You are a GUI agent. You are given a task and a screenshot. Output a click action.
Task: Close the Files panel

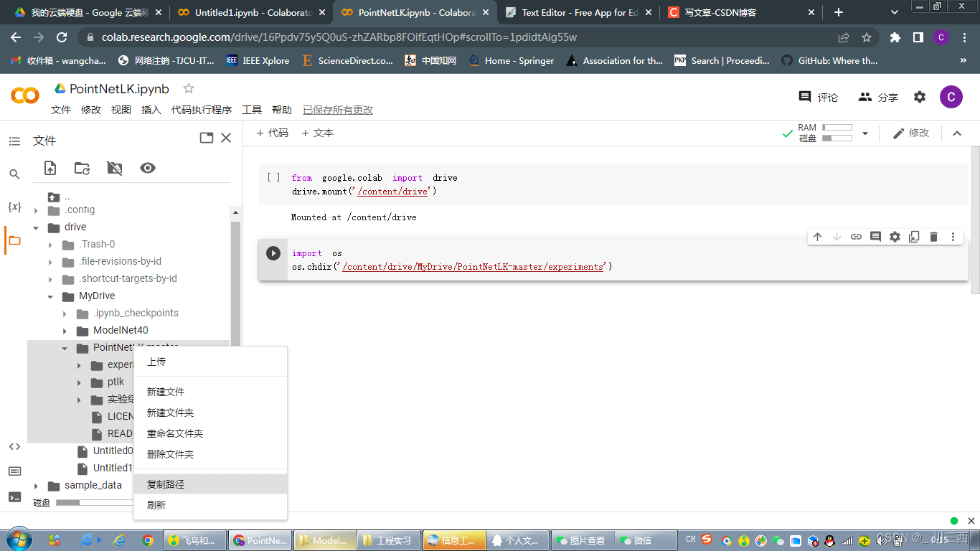click(226, 138)
